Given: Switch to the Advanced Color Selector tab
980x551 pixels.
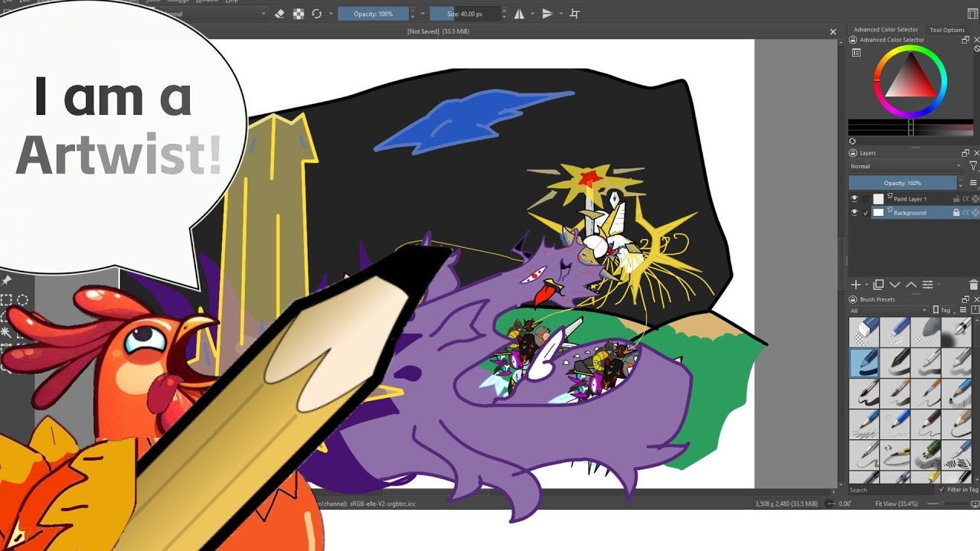Looking at the screenshot, I should [886, 30].
